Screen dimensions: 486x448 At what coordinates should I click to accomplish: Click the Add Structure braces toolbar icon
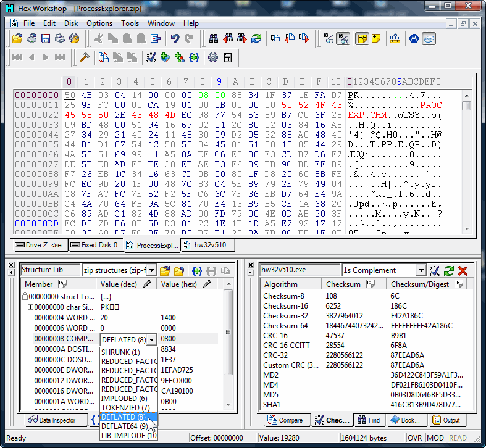pyautogui.click(x=194, y=57)
